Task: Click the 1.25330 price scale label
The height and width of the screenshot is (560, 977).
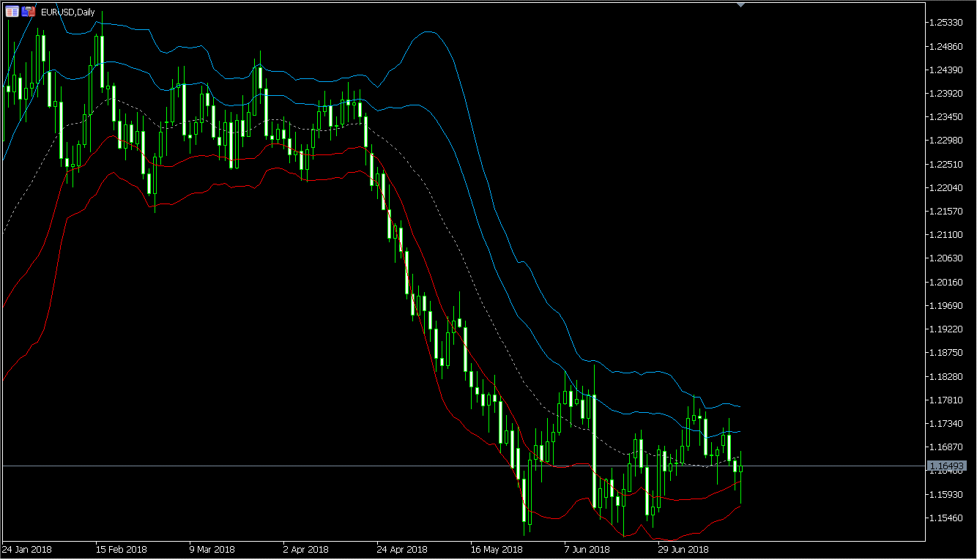Action: 945,23
